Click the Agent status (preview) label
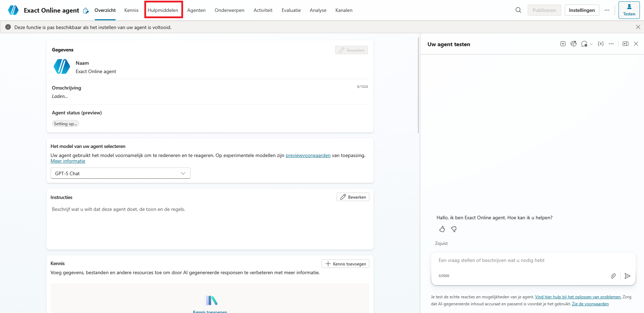 [77, 113]
